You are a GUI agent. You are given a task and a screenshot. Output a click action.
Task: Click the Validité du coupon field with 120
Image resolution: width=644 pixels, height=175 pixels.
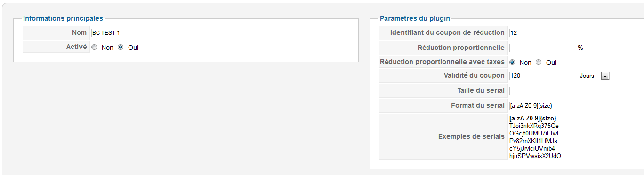tap(541, 76)
